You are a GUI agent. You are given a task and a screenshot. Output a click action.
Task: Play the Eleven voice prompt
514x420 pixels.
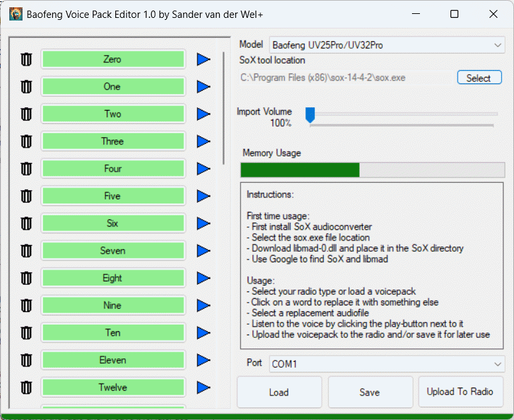point(203,360)
